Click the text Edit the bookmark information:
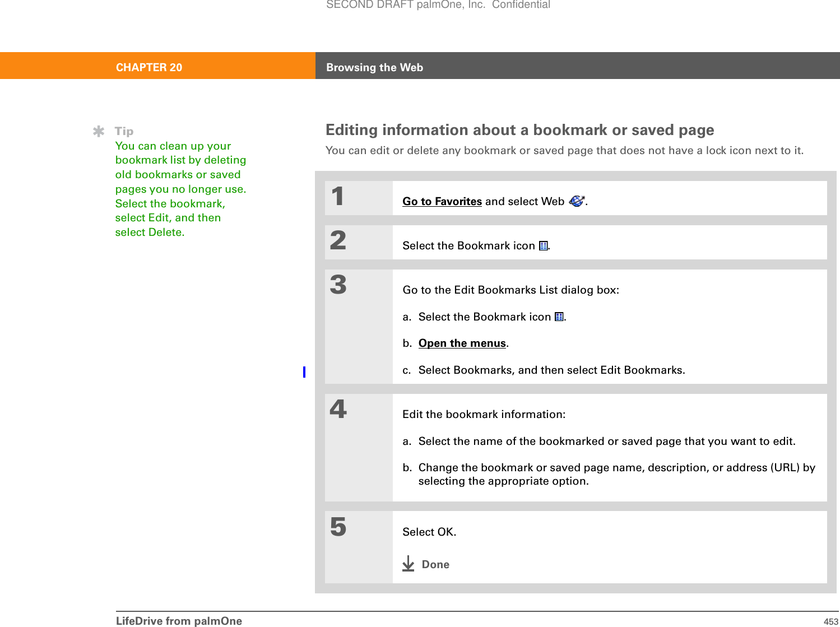Viewport: 840px width, 627px height. (484, 415)
